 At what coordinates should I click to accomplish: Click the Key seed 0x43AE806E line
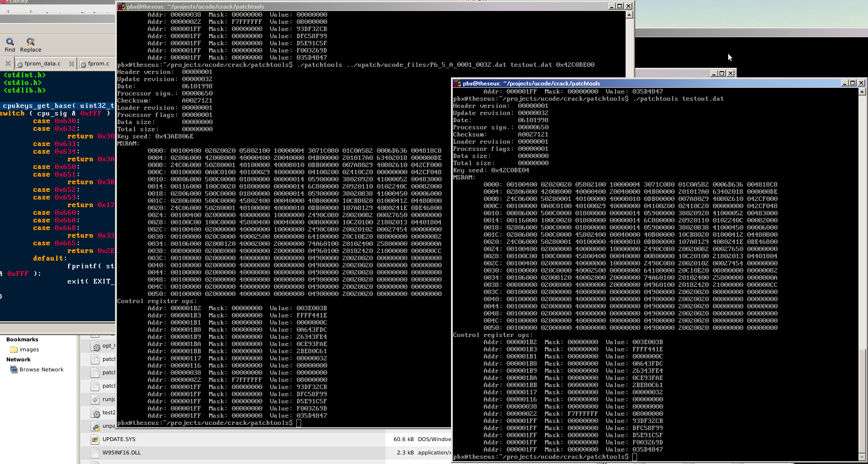[156, 137]
